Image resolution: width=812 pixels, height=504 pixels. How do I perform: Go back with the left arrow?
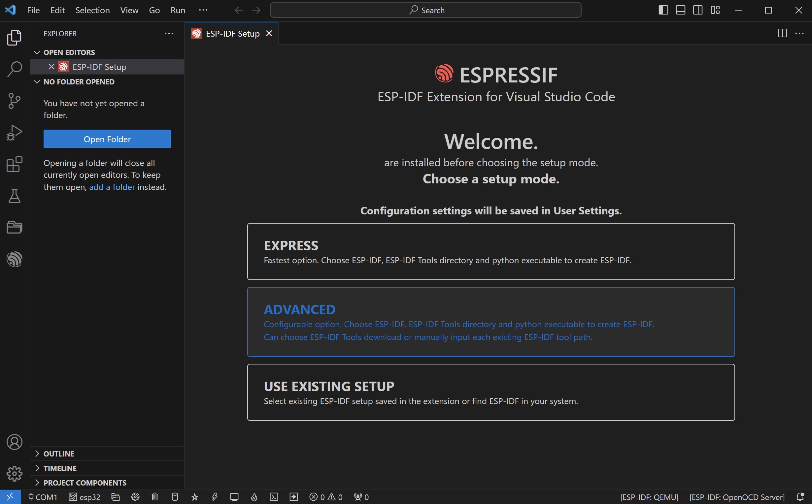click(239, 10)
